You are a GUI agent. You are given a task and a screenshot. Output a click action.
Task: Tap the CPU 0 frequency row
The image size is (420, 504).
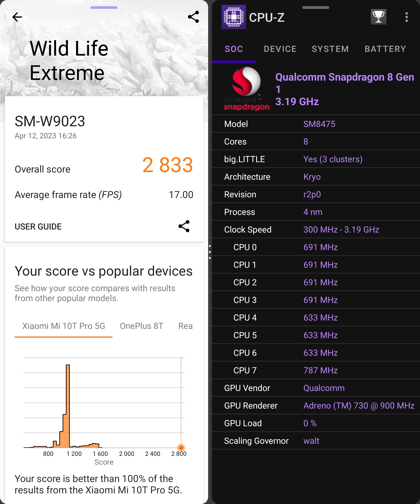(x=316, y=247)
